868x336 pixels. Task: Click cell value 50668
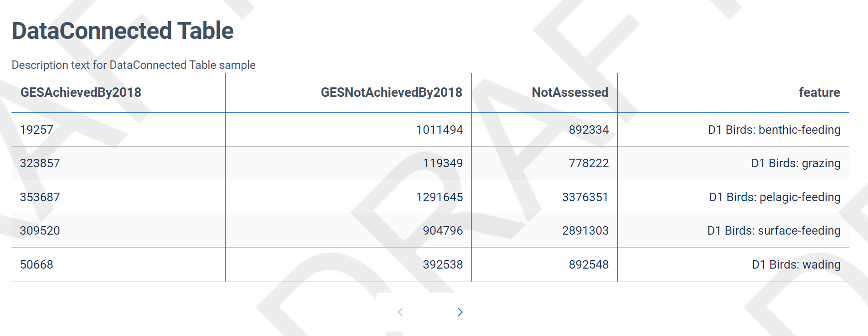click(x=36, y=265)
